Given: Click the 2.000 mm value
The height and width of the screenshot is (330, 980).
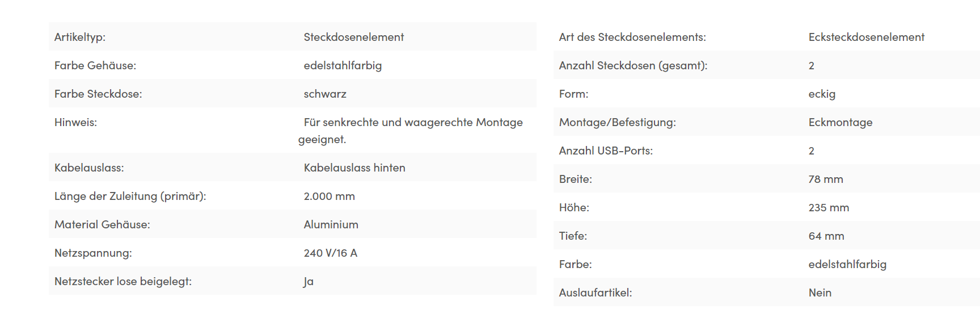Looking at the screenshot, I should [x=329, y=196].
